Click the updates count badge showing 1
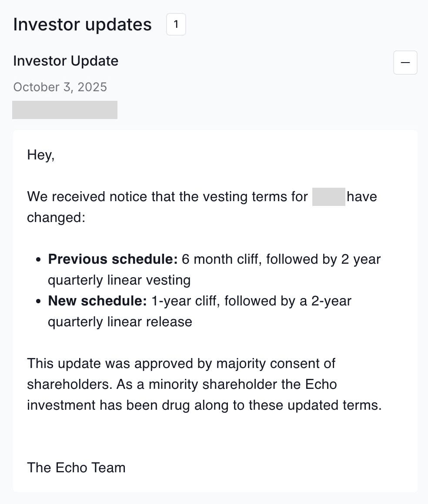Viewport: 428px width, 504px height. point(176,24)
